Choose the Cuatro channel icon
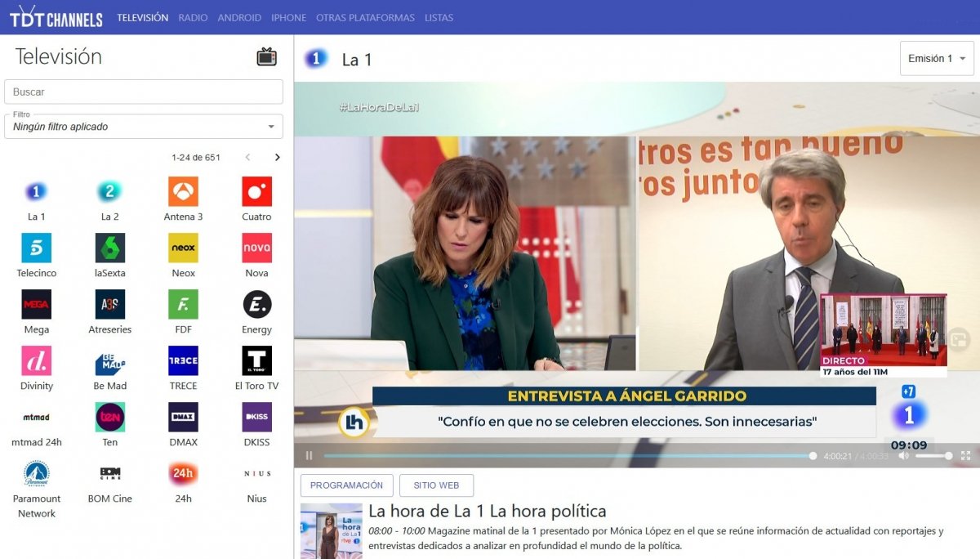Viewport: 980px width, 559px height. click(256, 192)
